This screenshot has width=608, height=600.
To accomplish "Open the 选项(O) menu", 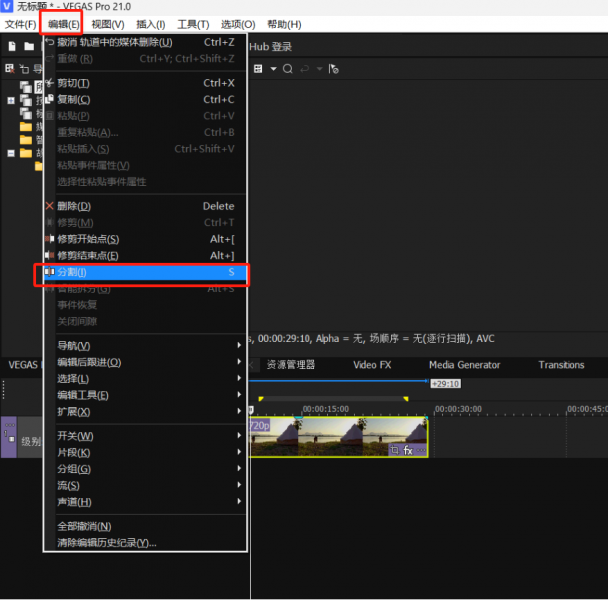I will (x=238, y=24).
